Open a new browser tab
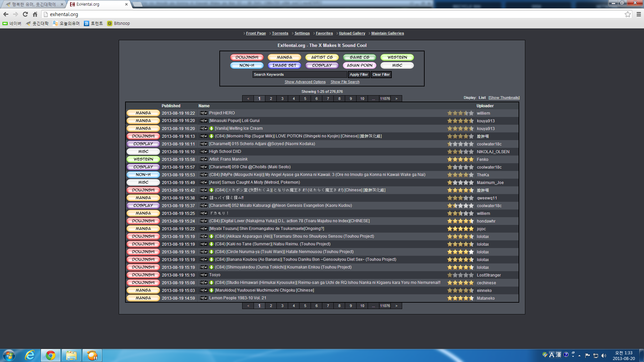Image resolution: width=644 pixels, height=362 pixels. click(138, 4)
